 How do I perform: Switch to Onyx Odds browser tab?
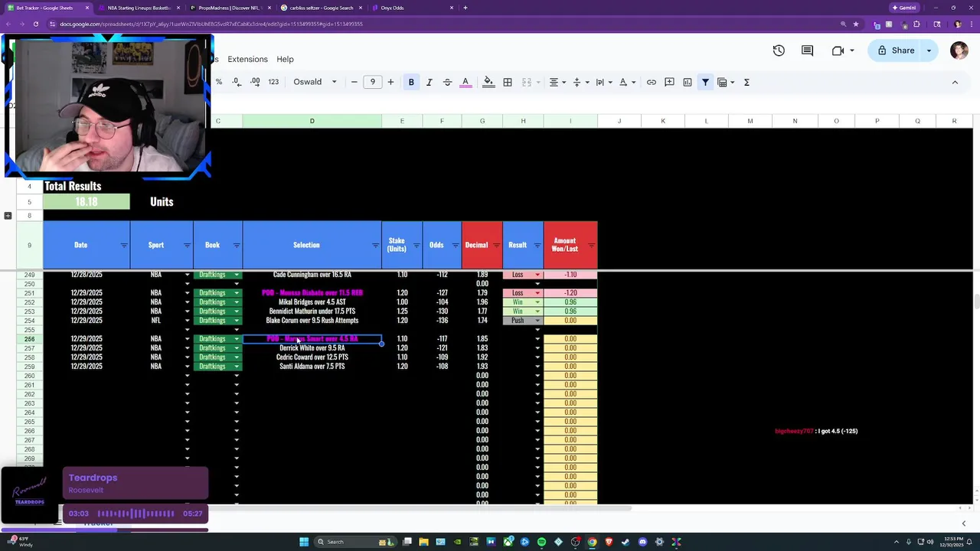coord(413,8)
